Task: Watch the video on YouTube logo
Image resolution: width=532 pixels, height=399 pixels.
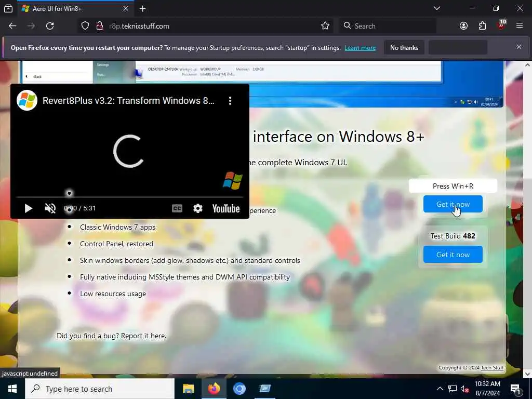Action: [x=226, y=208]
